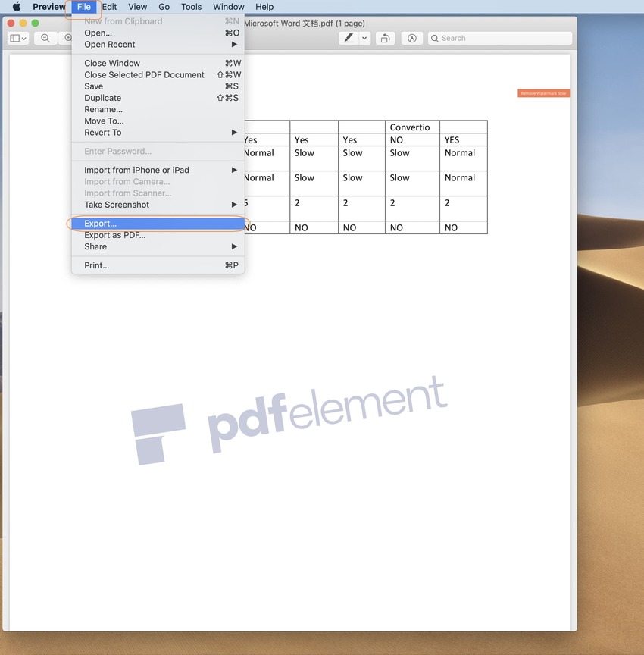Click the rotate page icon
The width and height of the screenshot is (644, 655).
(x=385, y=39)
